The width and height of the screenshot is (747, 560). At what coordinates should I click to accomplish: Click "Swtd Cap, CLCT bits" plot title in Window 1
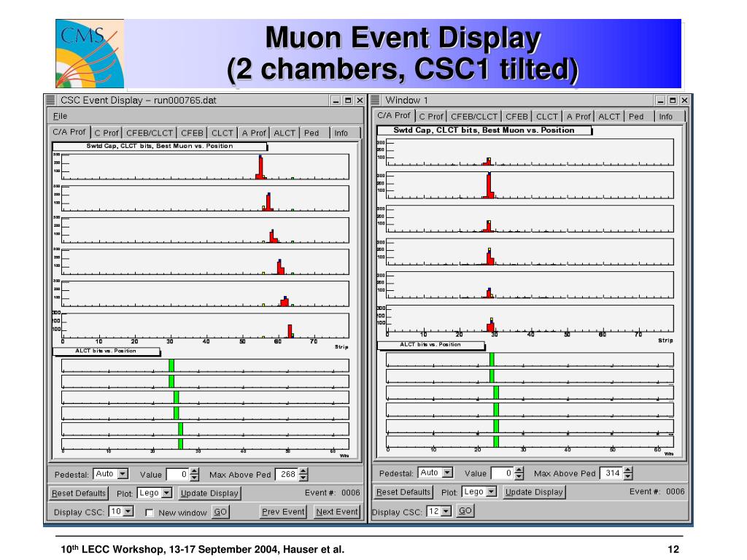[x=484, y=130]
